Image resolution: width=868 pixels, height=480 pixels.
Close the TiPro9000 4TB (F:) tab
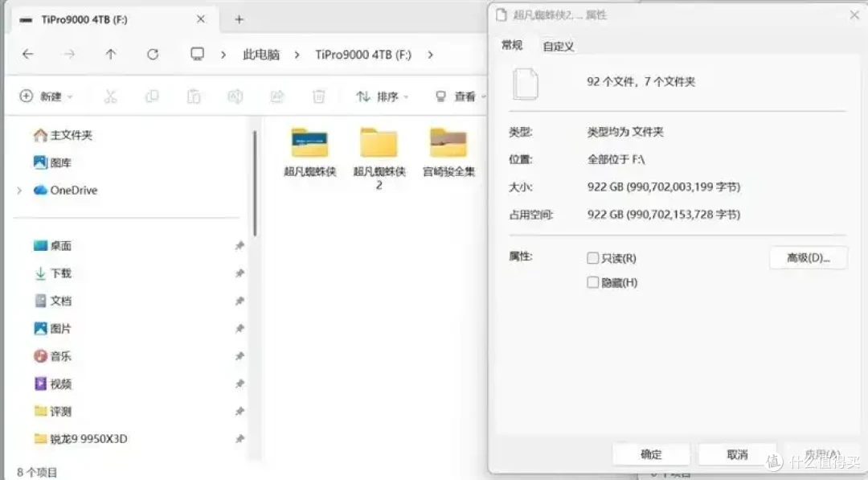pos(201,19)
